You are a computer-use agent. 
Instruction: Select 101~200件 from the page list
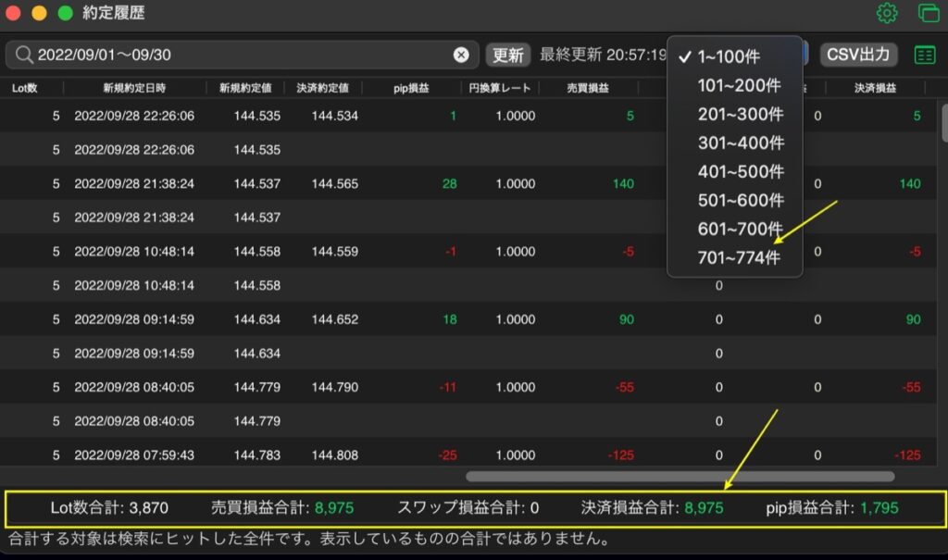click(x=734, y=85)
